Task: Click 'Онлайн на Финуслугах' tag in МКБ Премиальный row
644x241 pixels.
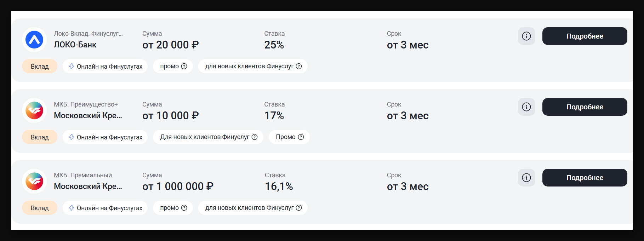Action: pyautogui.click(x=105, y=208)
